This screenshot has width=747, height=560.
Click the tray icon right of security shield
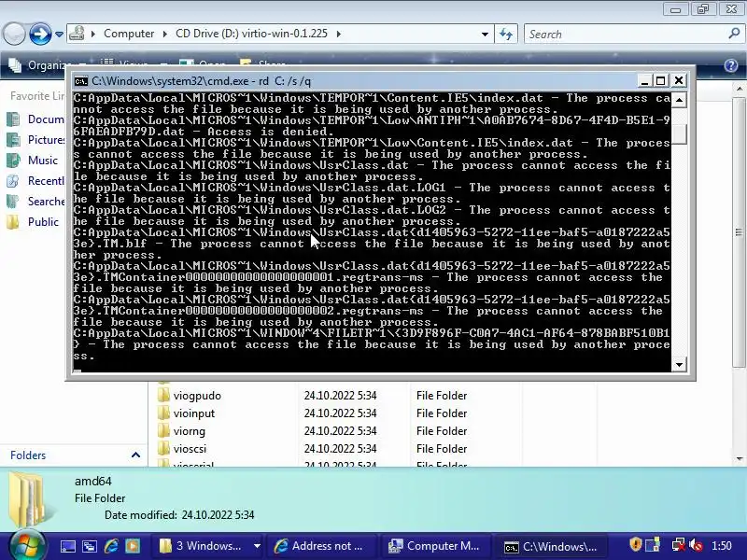pyautogui.click(x=652, y=544)
